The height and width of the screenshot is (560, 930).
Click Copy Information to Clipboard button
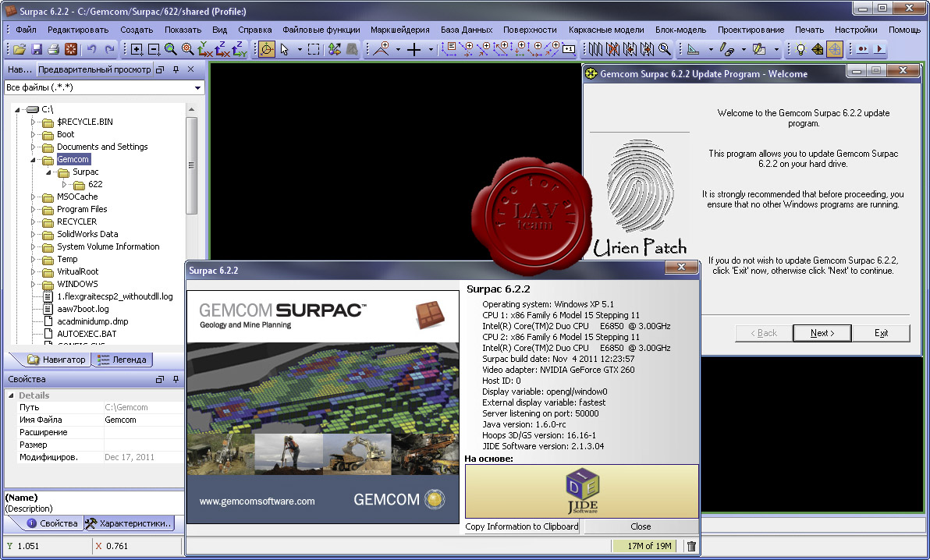coord(522,526)
